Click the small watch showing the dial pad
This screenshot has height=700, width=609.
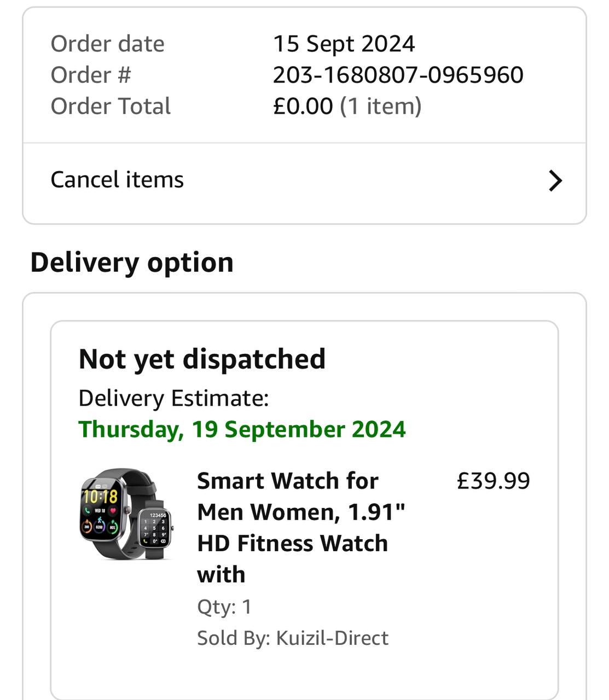click(155, 528)
